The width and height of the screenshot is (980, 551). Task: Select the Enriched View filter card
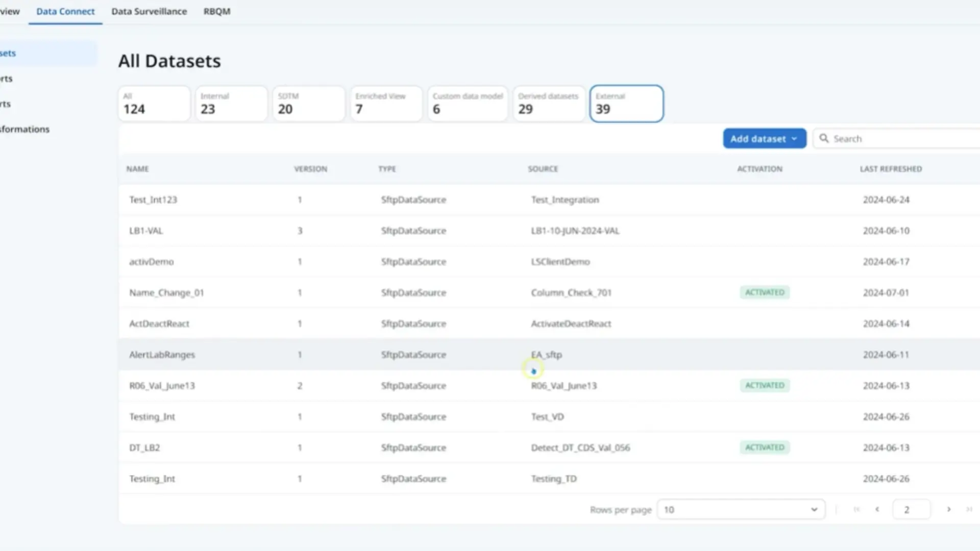(386, 104)
